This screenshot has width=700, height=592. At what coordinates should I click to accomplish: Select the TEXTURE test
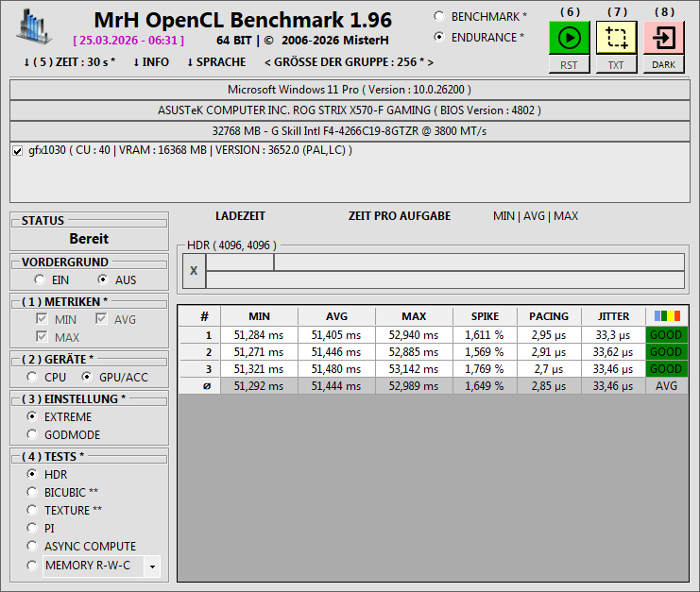click(x=32, y=510)
